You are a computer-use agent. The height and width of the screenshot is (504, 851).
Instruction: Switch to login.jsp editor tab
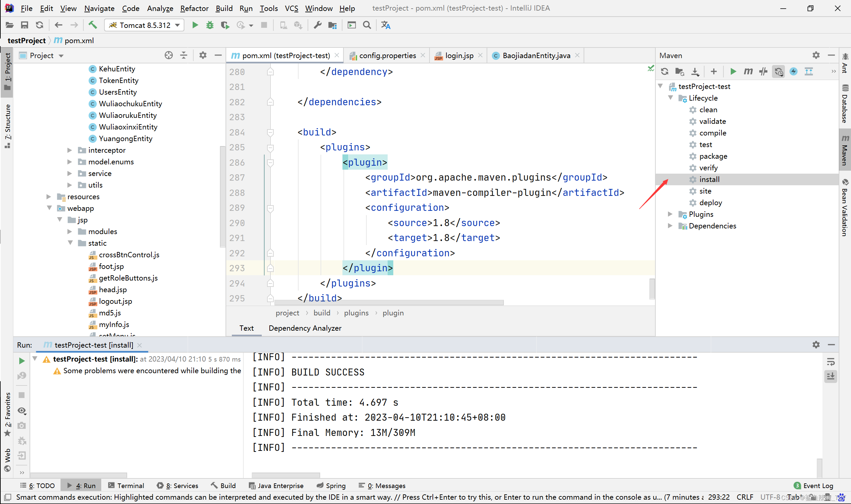pyautogui.click(x=459, y=55)
